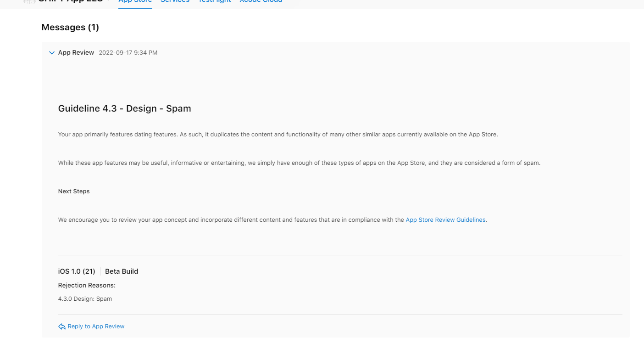Screen dimensions: 644x349
Task: Click the Next Steps subheading
Action: click(74, 191)
